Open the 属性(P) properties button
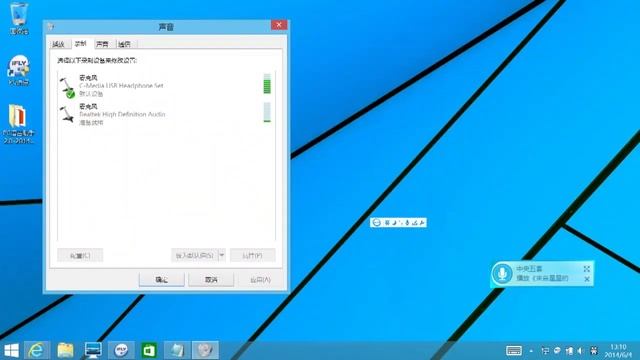 pyautogui.click(x=253, y=256)
